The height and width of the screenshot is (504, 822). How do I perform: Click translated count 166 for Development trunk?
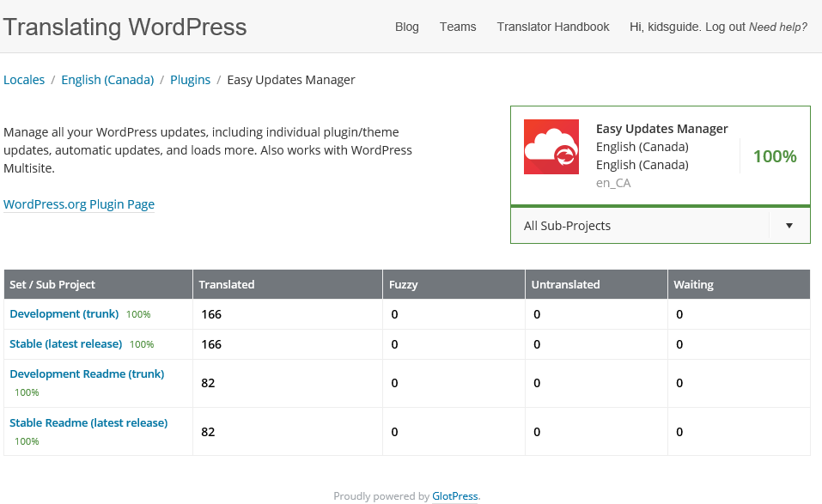coord(211,314)
